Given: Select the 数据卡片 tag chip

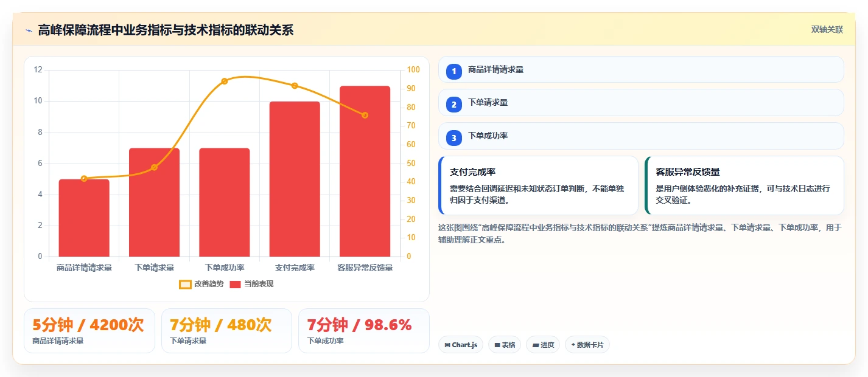Looking at the screenshot, I should point(587,345).
